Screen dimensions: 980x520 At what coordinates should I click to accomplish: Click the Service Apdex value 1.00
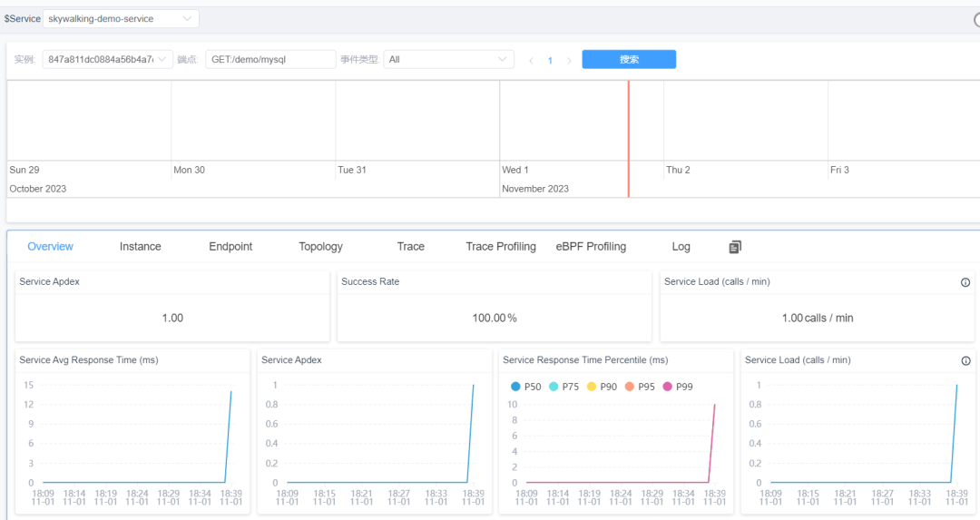(172, 319)
